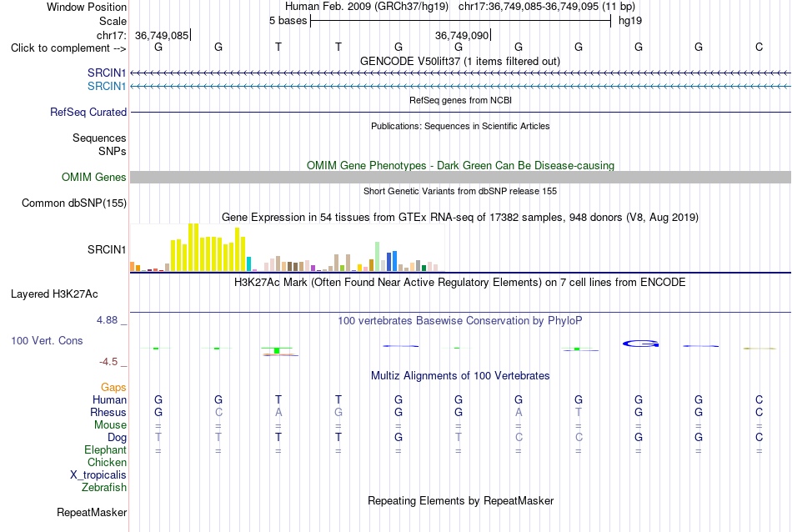
Task: Click the 36,749,090 position marker
Action: pyautogui.click(x=462, y=35)
